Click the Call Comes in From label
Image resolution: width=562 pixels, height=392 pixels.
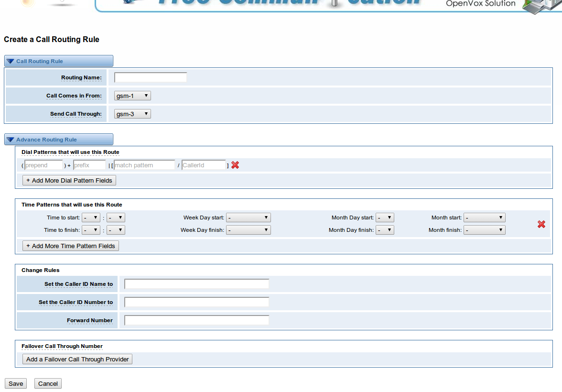(x=74, y=96)
